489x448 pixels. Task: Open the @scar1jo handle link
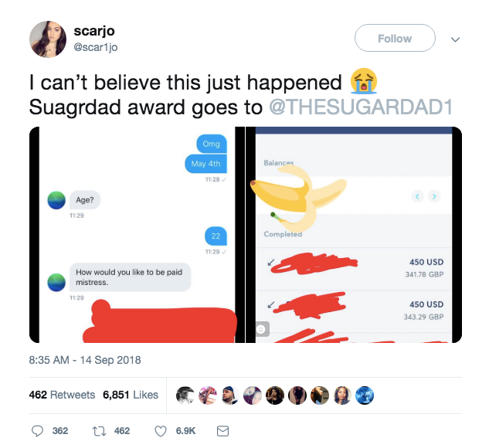pyautogui.click(x=96, y=47)
